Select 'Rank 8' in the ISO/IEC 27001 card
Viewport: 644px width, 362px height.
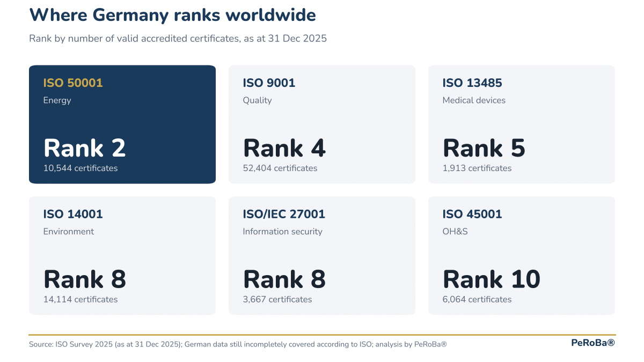(284, 280)
